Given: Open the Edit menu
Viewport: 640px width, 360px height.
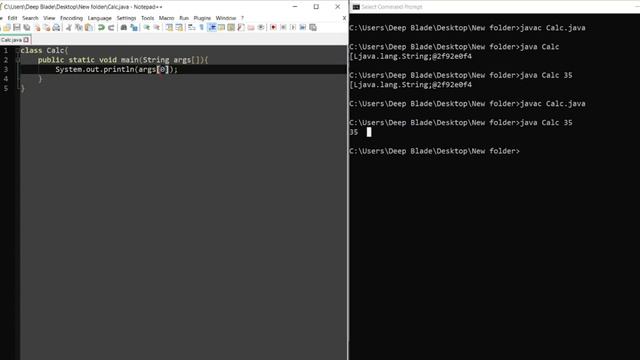Looking at the screenshot, I should pos(12,18).
